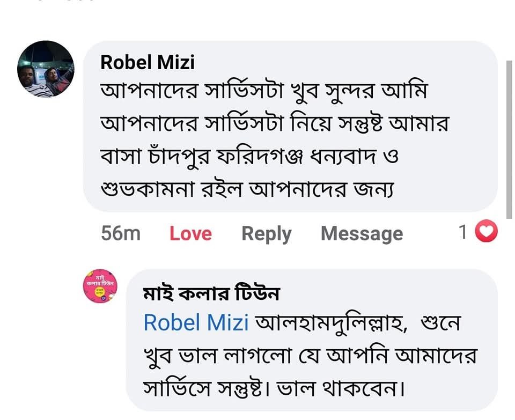Click the scrollbar on the right edge

[x=509, y=138]
